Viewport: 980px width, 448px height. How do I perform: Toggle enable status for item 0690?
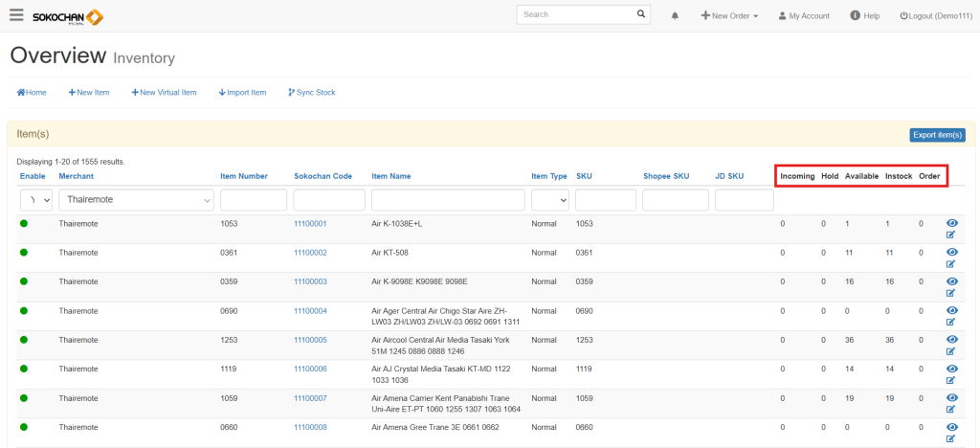point(24,311)
